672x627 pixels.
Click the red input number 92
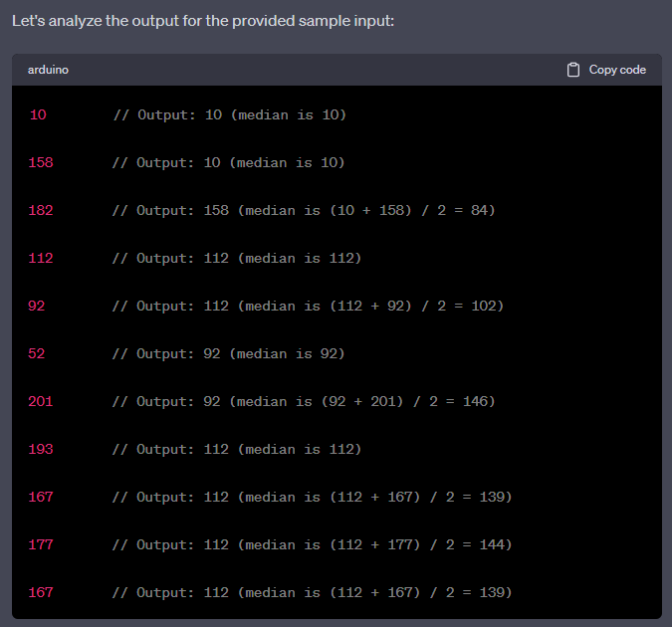click(x=38, y=306)
